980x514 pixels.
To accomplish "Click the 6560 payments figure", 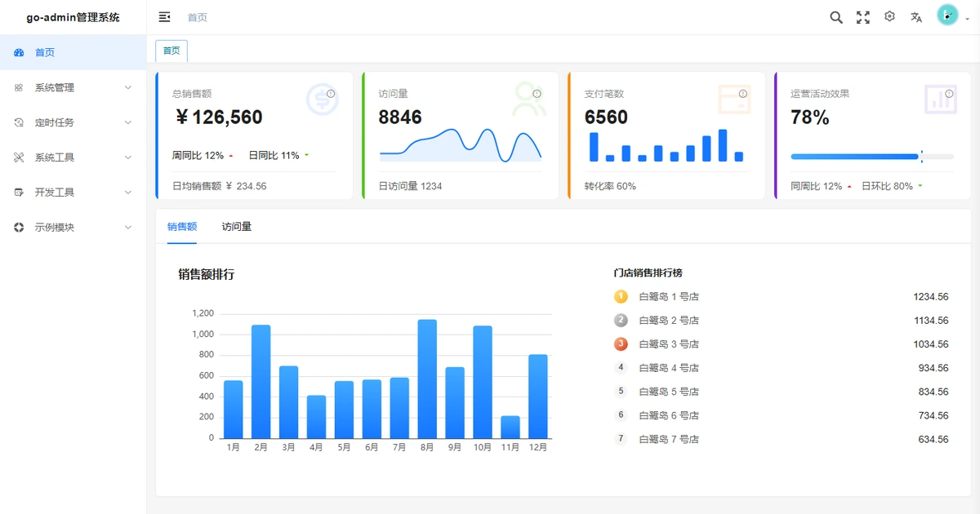I will [606, 117].
